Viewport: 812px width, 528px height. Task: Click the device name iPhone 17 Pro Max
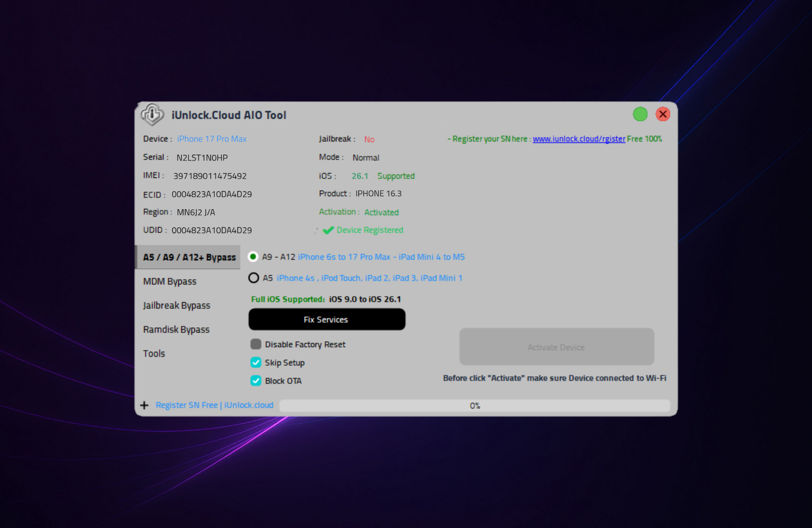tap(212, 139)
